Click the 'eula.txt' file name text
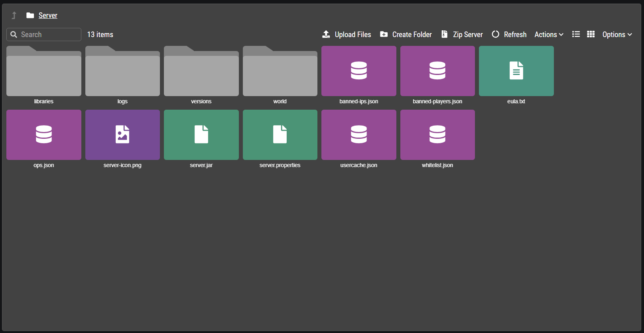Viewport: 644px width, 333px height. click(x=516, y=101)
